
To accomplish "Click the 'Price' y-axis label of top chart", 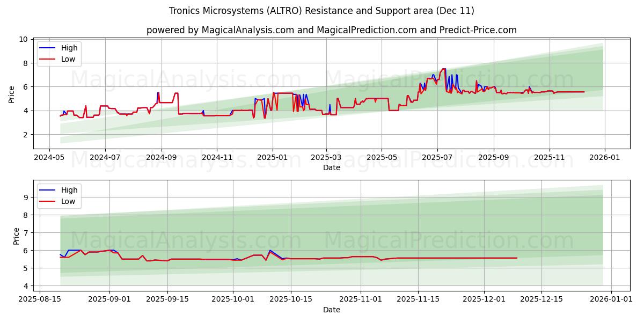I will (12, 94).
